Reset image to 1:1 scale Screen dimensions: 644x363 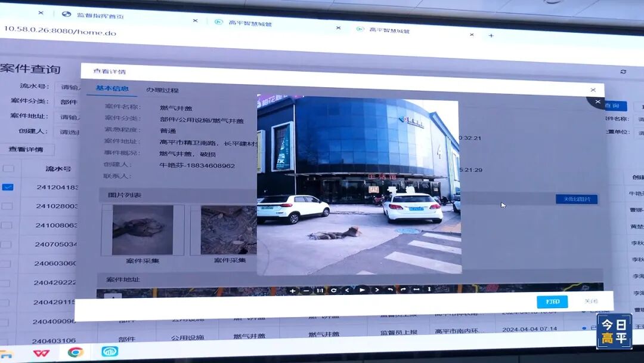[320, 291]
